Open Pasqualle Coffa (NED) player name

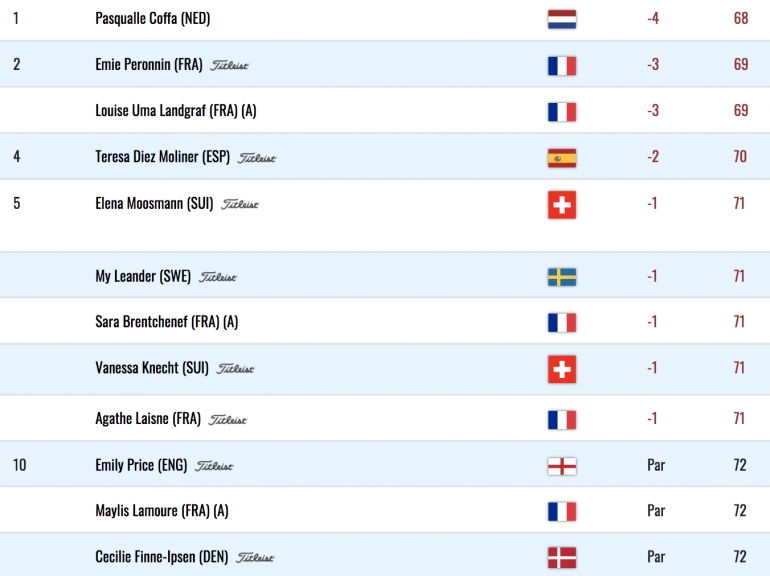(153, 19)
